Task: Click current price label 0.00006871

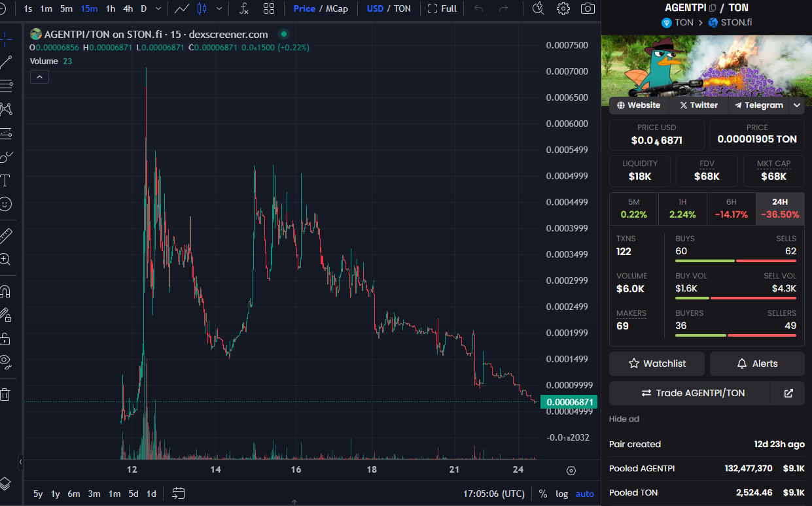Action: (569, 402)
